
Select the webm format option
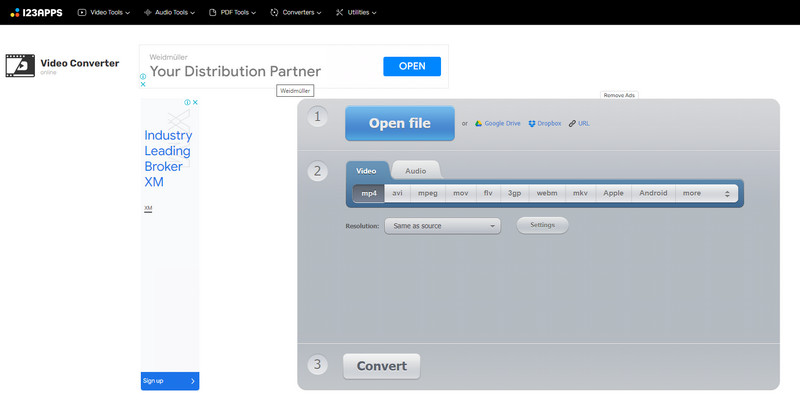click(547, 193)
